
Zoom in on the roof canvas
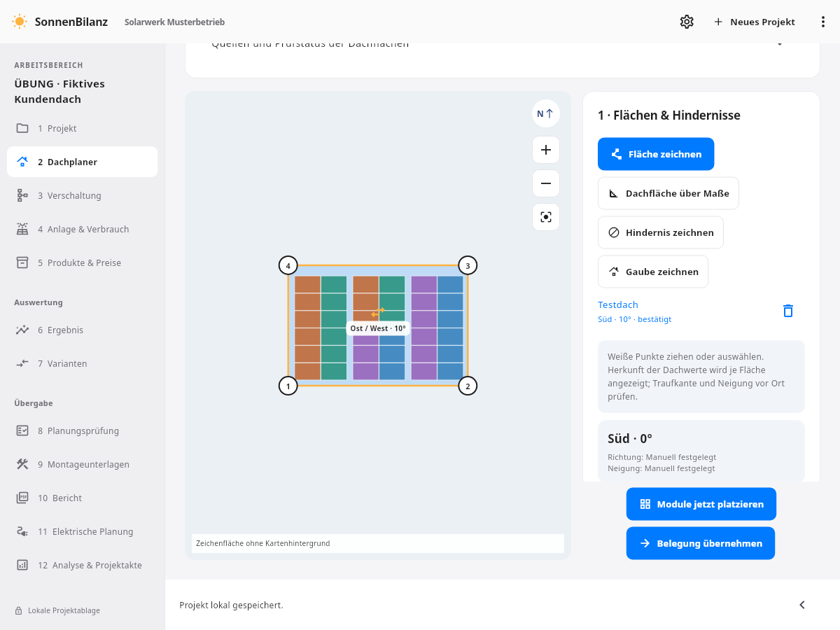(x=546, y=150)
